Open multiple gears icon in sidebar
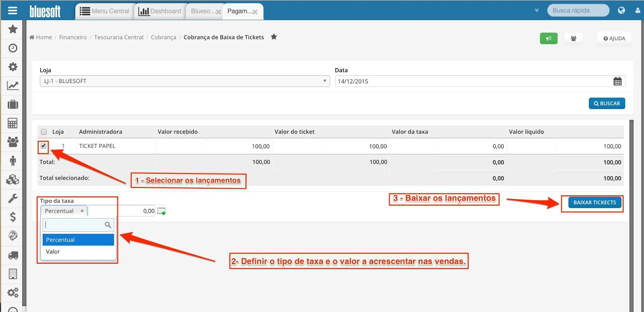Screen dimensions: 644x312 (13, 292)
